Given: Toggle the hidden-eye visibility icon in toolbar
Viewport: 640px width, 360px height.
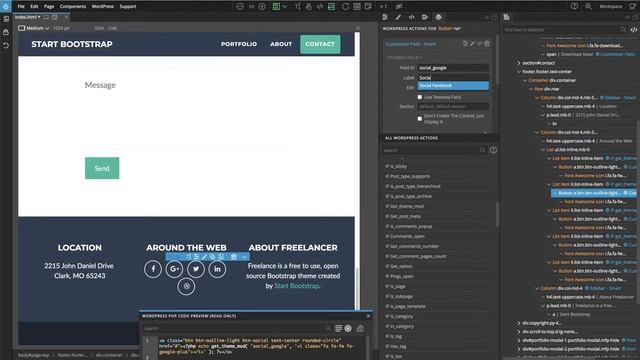Looking at the screenshot, I should tap(399, 7).
